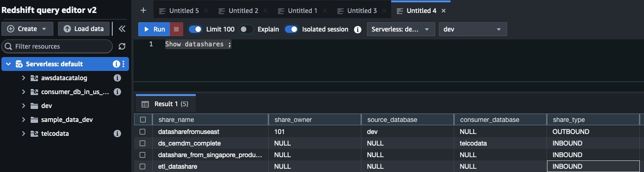View Isolated session info icon
The height and width of the screenshot is (172, 644).
click(358, 29)
